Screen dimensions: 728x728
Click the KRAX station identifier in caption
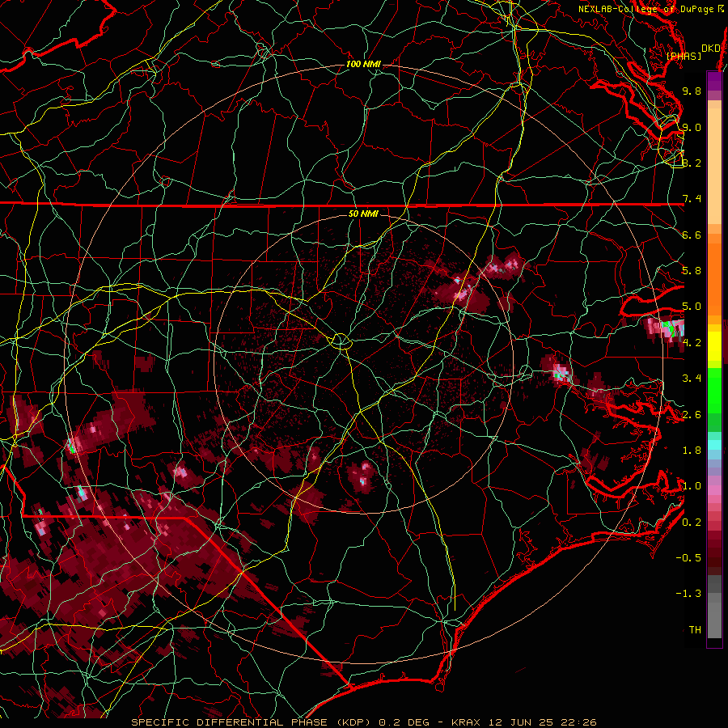pyautogui.click(x=467, y=722)
